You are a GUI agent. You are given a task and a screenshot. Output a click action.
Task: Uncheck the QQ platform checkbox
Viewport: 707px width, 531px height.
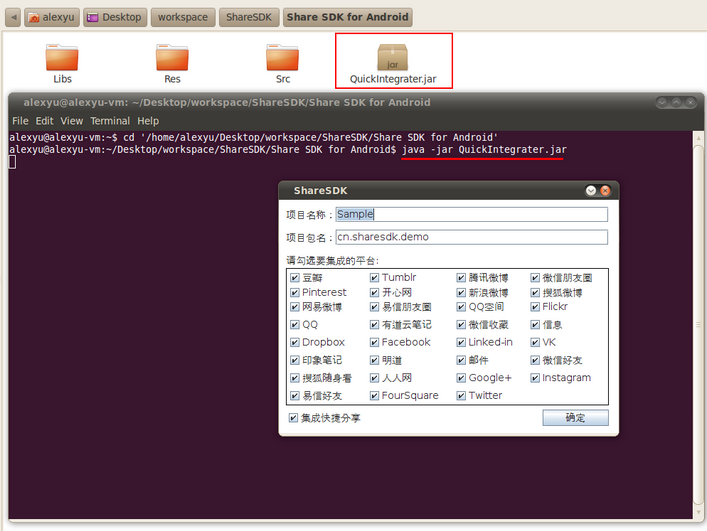[294, 325]
